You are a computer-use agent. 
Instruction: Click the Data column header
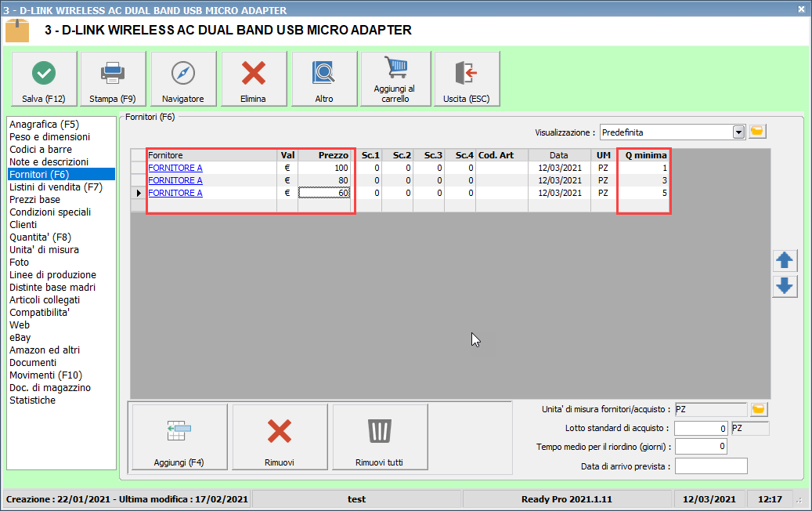(559, 155)
